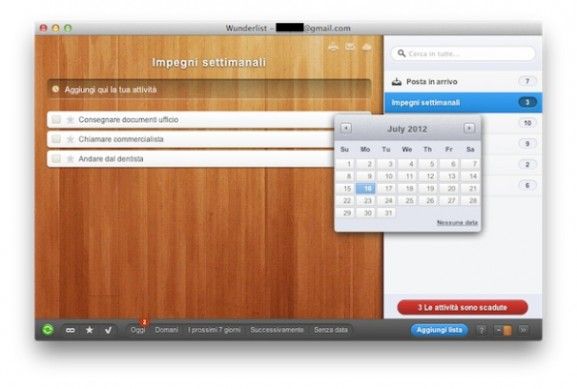Viewport: 577px width, 389px height.
Task: Click the print icon above the list title
Action: point(333,47)
